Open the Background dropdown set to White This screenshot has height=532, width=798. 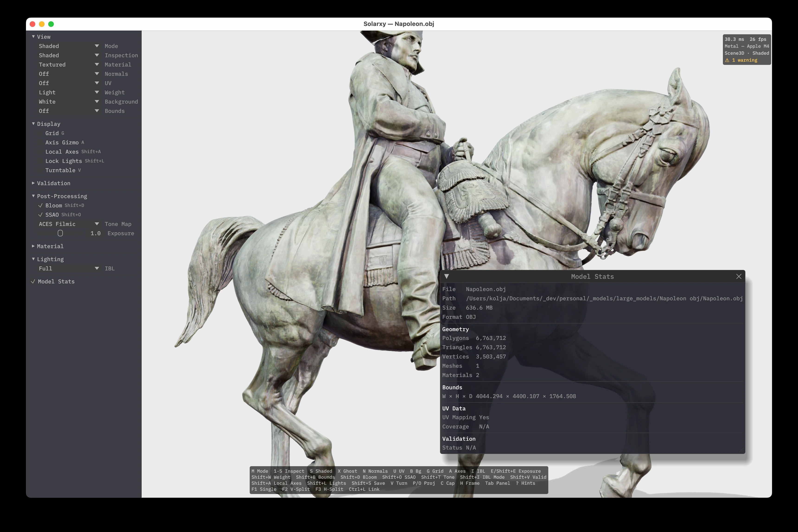point(69,102)
